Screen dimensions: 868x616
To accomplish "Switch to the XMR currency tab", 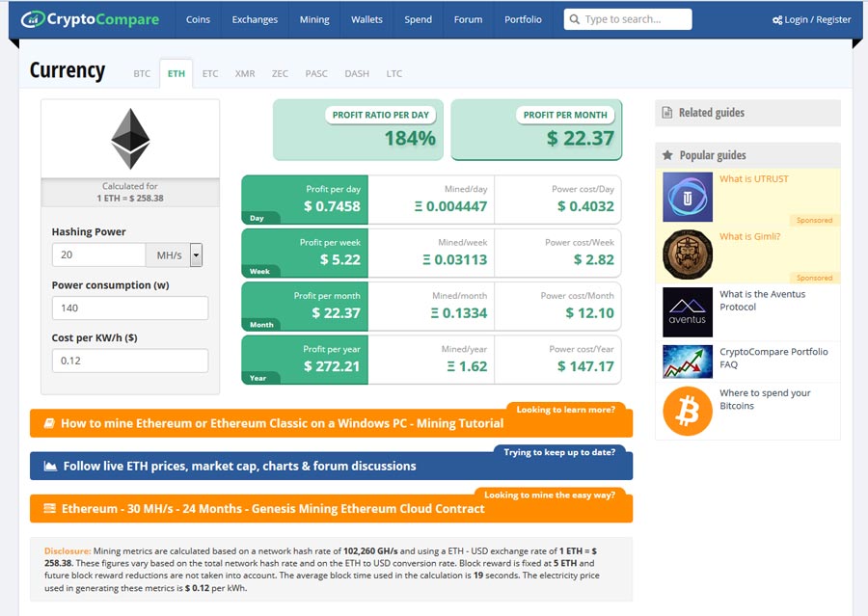I will coord(245,73).
